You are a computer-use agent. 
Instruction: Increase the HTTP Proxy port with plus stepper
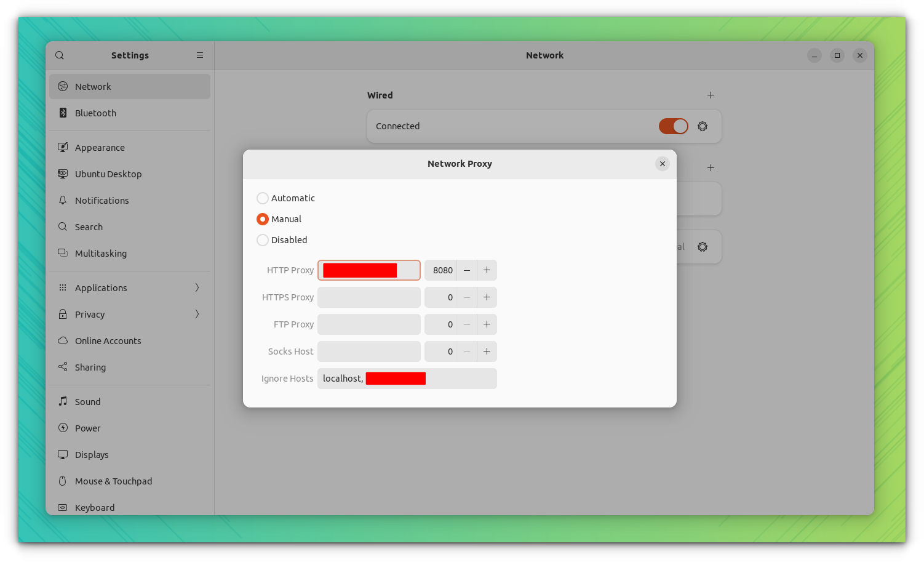coord(487,270)
